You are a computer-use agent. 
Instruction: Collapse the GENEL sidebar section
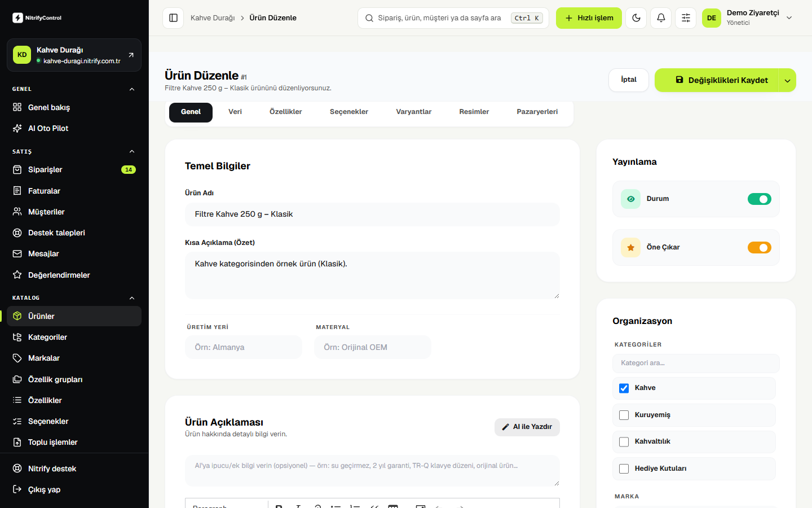coord(132,89)
